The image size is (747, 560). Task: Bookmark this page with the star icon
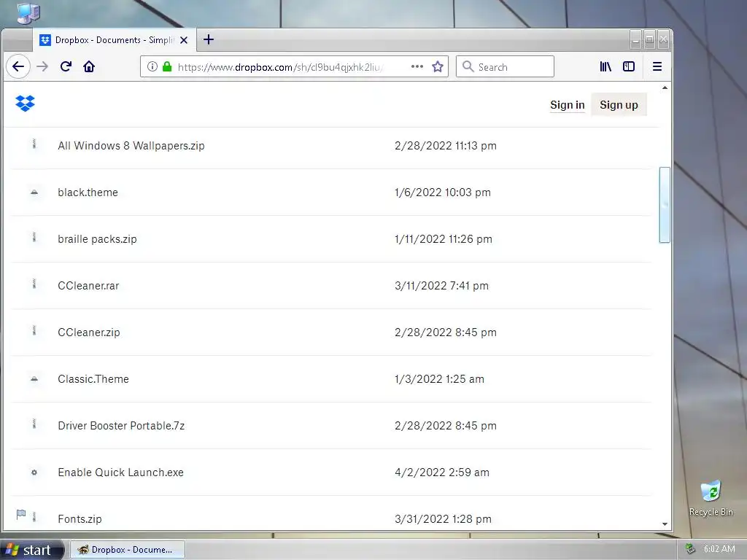pos(438,66)
